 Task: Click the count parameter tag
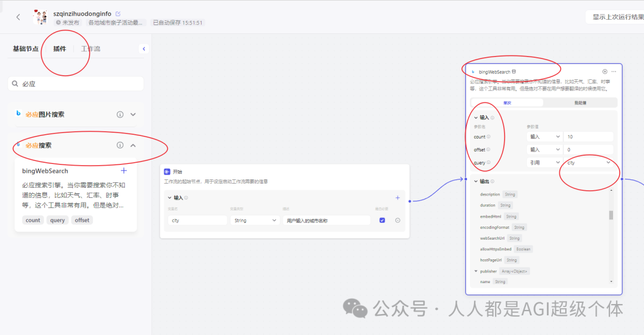click(33, 220)
